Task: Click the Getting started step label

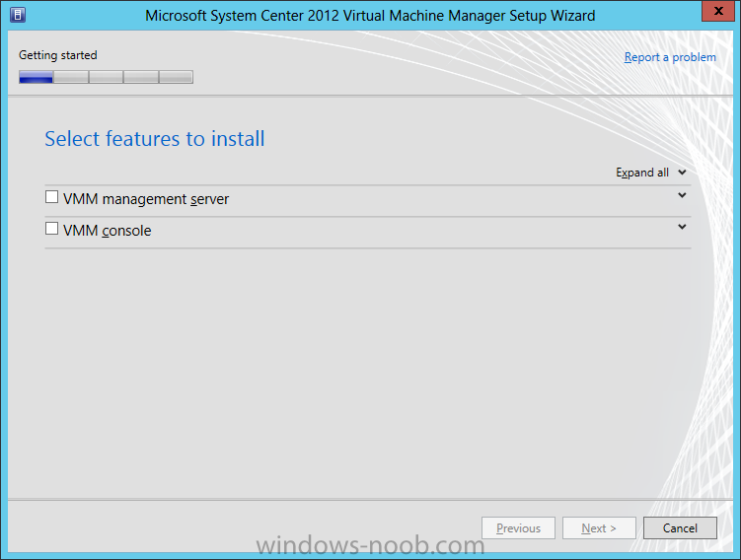Action: click(x=58, y=55)
